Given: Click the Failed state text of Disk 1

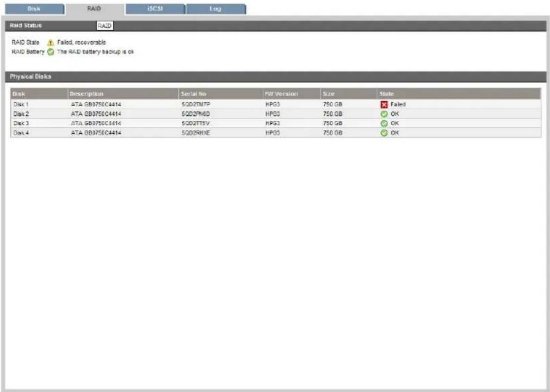Looking at the screenshot, I should (x=398, y=104).
